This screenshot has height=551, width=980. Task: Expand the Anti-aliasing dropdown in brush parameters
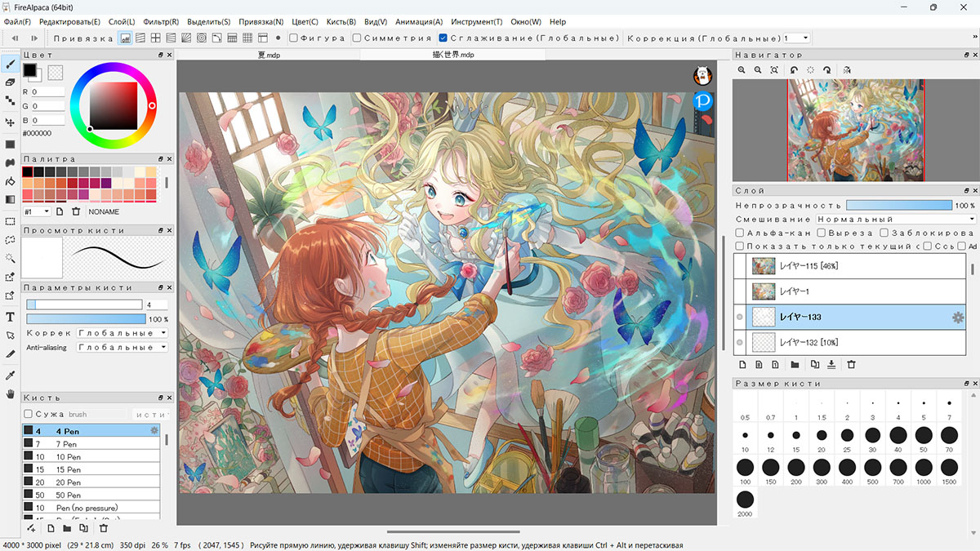(x=122, y=347)
